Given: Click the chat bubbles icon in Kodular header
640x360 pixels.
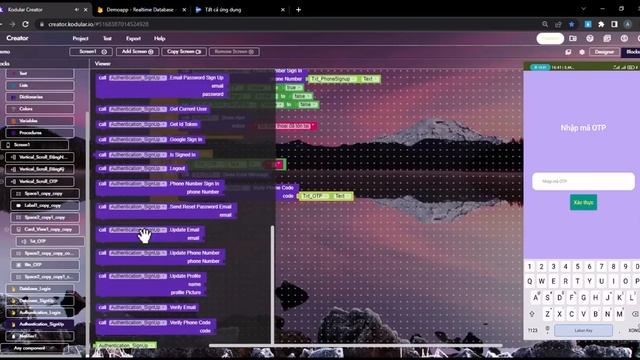Looking at the screenshot, I should tap(607, 38).
